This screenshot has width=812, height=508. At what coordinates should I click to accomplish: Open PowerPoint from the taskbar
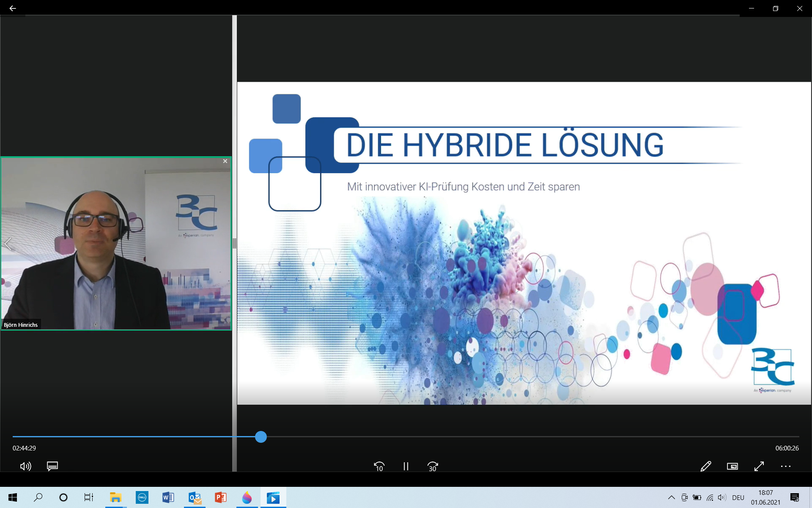pos(220,497)
